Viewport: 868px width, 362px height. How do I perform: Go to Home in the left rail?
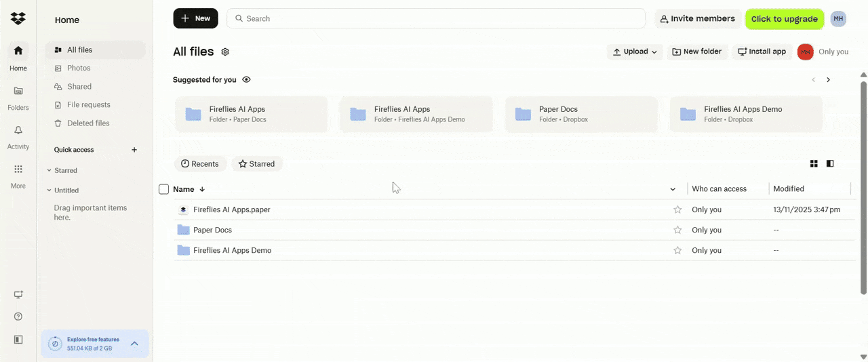[18, 58]
